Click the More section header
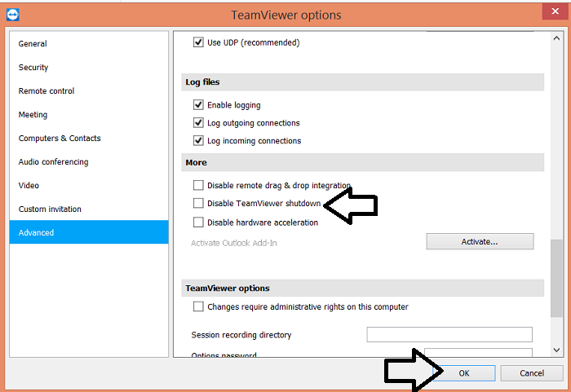This screenshot has width=571, height=392. click(363, 163)
